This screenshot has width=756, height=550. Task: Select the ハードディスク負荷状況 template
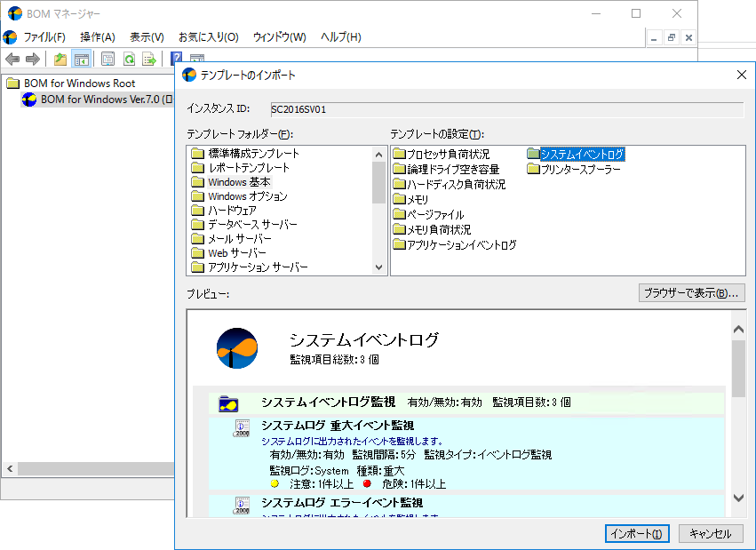coord(457,184)
